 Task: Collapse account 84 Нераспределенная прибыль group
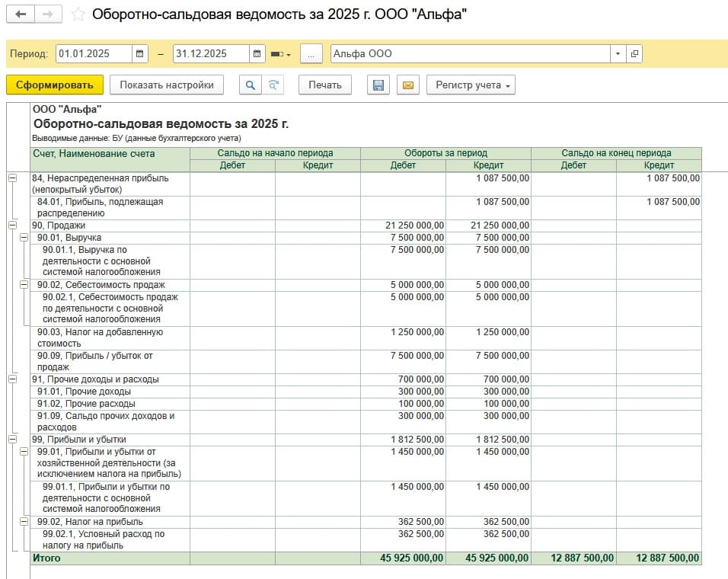point(12,178)
